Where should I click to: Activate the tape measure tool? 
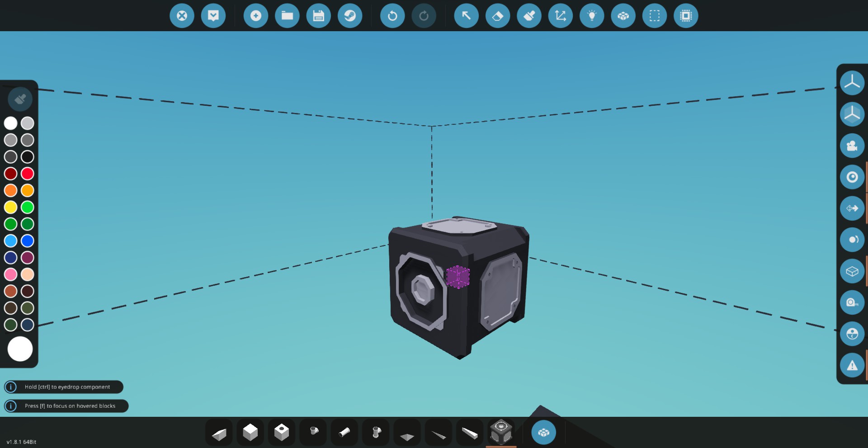(x=852, y=302)
